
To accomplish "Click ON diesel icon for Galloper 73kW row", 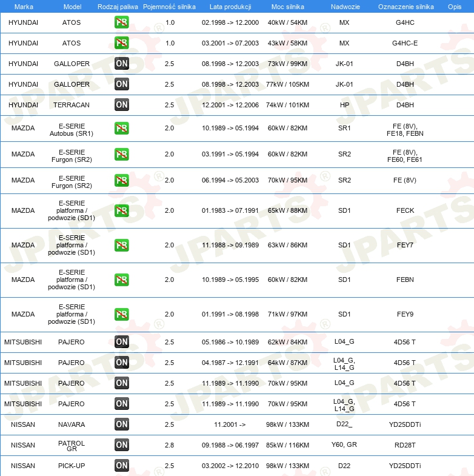I will [122, 64].
